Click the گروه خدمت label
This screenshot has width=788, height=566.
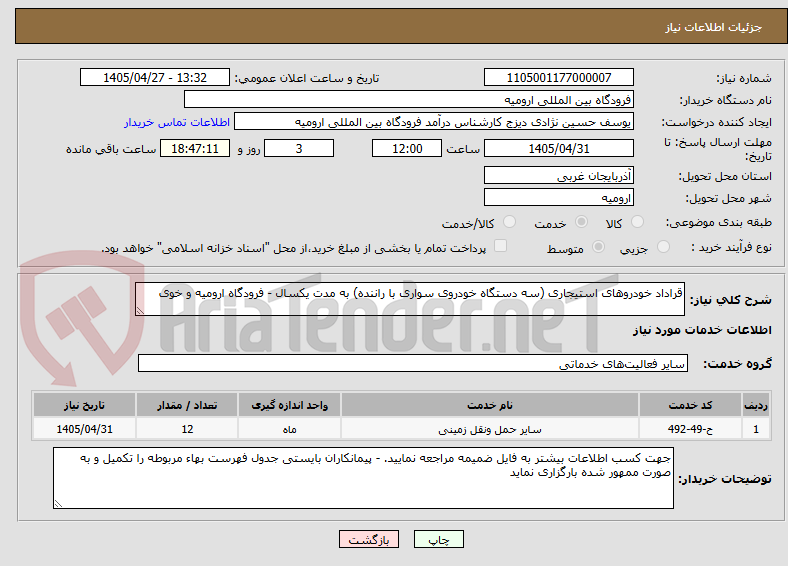[737, 364]
